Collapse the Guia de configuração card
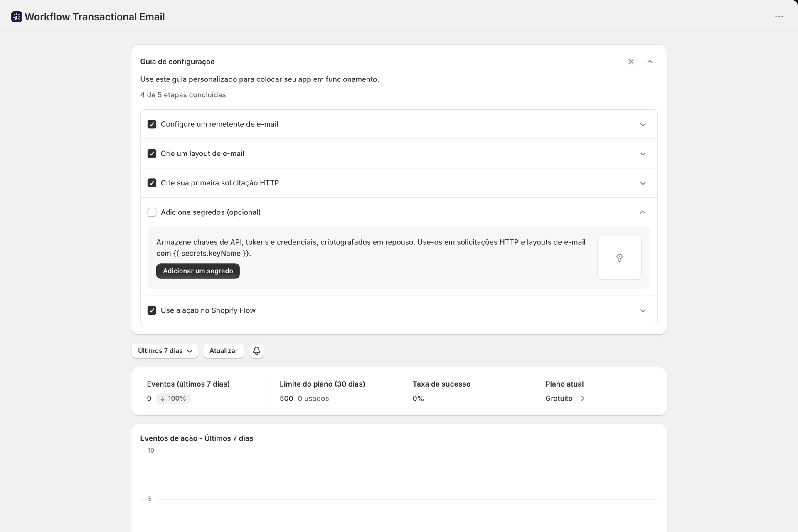This screenshot has width=798, height=532. point(650,62)
